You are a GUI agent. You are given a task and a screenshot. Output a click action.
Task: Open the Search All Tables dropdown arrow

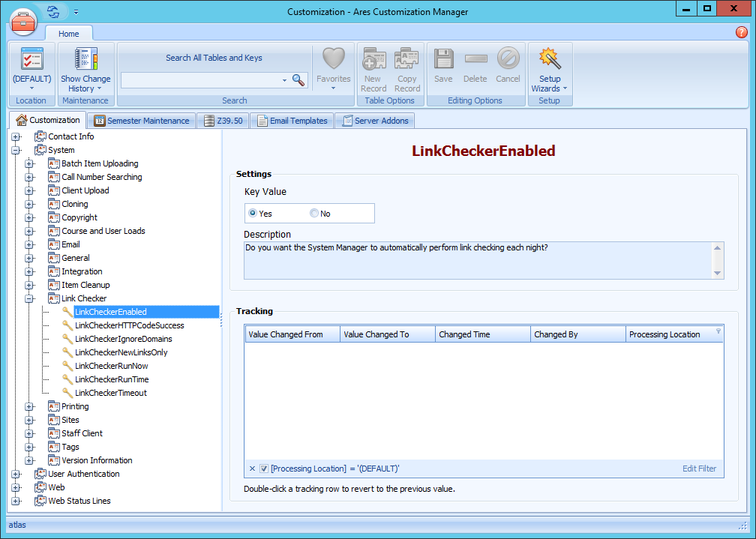[x=283, y=79]
